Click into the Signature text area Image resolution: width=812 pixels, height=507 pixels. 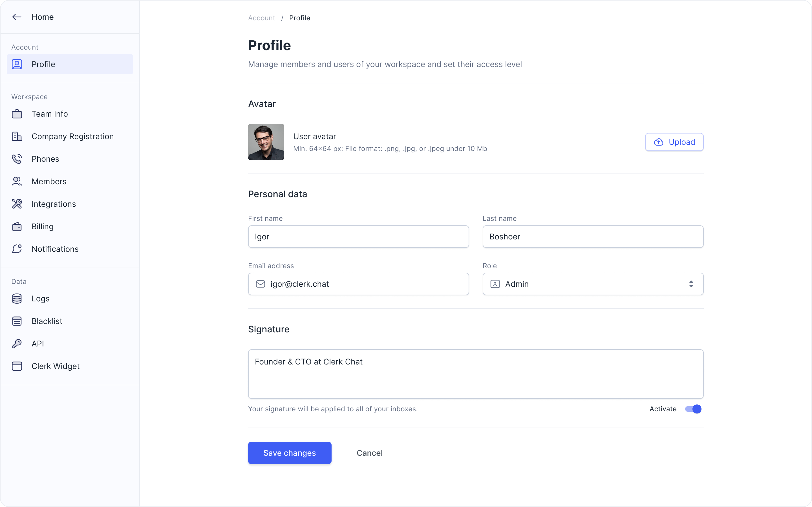pos(476,374)
